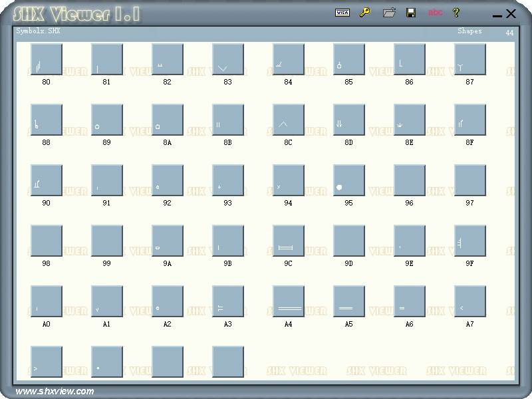The height and width of the screenshot is (399, 532).
Task: Choose the shape tile labeled A4
Action: click(x=289, y=302)
